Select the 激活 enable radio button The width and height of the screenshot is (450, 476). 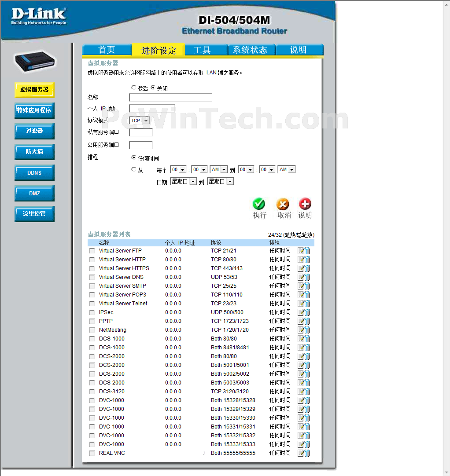point(133,88)
